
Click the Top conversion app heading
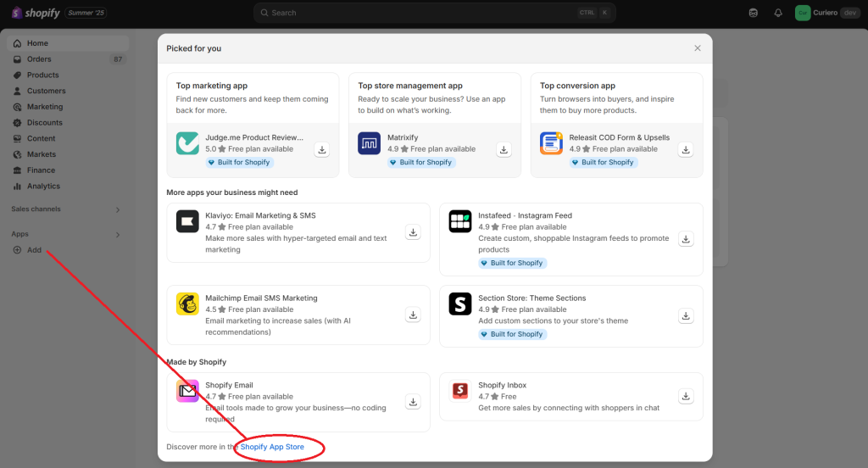[x=577, y=86]
